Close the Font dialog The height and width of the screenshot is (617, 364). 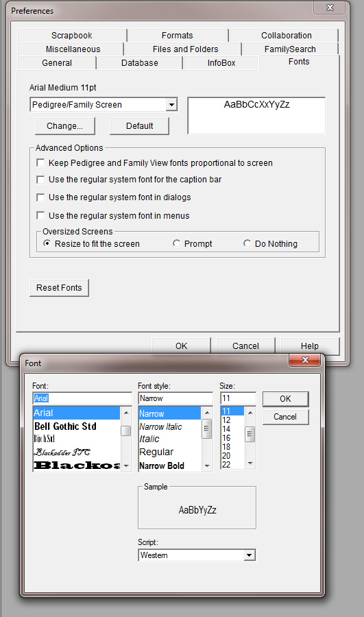coord(305,360)
